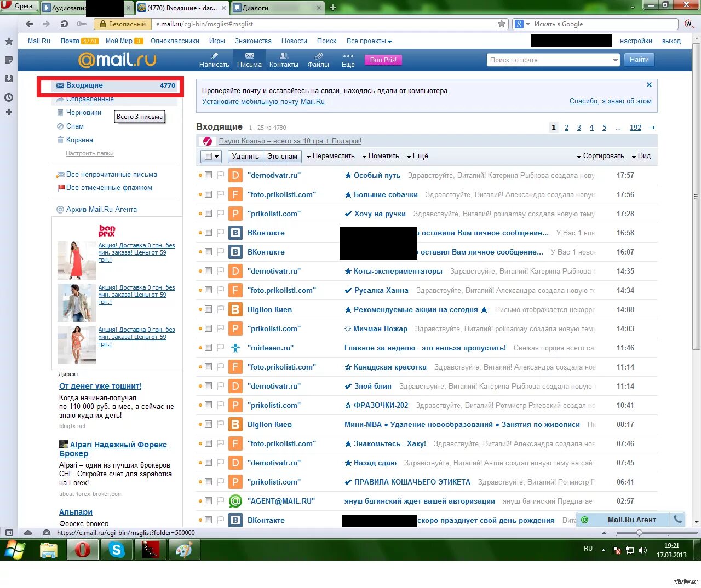Expand the Переместить dropdown

coord(330,156)
